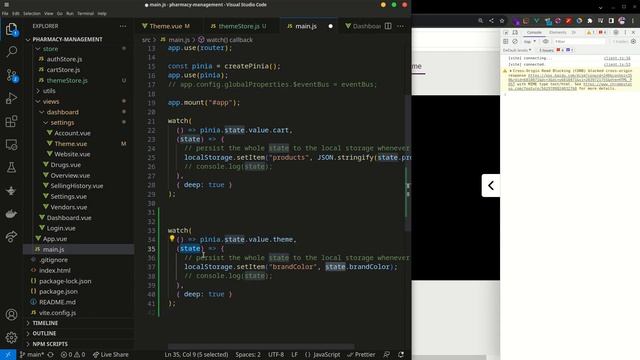Open authStore.js in the explorer

[64, 59]
